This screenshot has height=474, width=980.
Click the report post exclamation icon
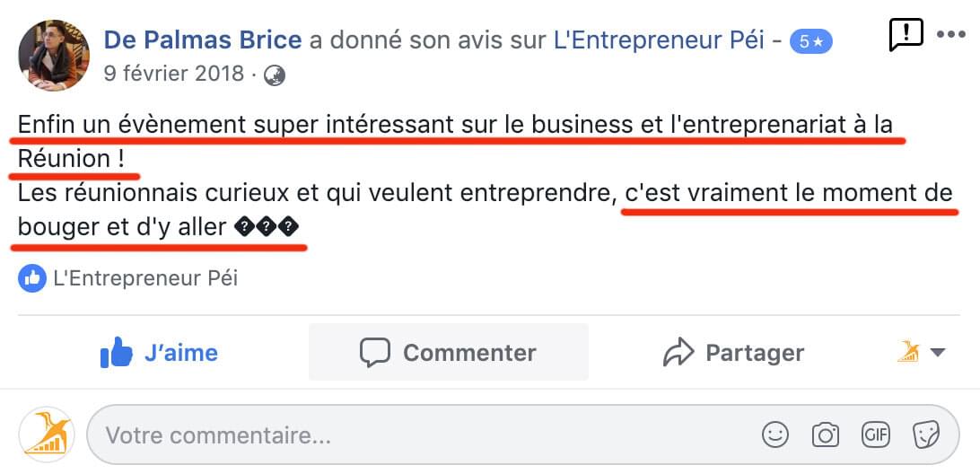906,35
